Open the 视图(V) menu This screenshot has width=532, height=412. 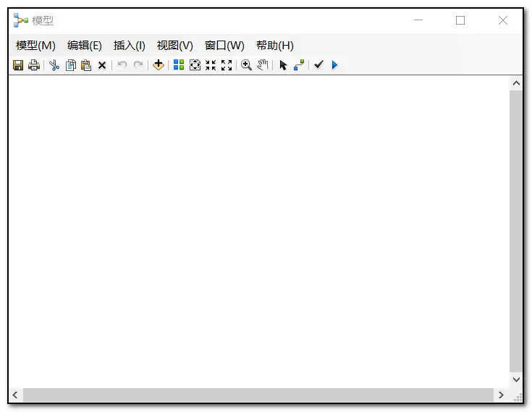[174, 46]
